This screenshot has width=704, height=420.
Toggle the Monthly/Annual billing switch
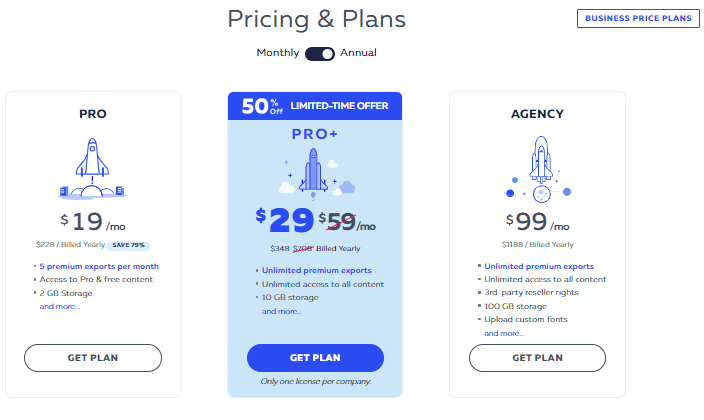[320, 53]
